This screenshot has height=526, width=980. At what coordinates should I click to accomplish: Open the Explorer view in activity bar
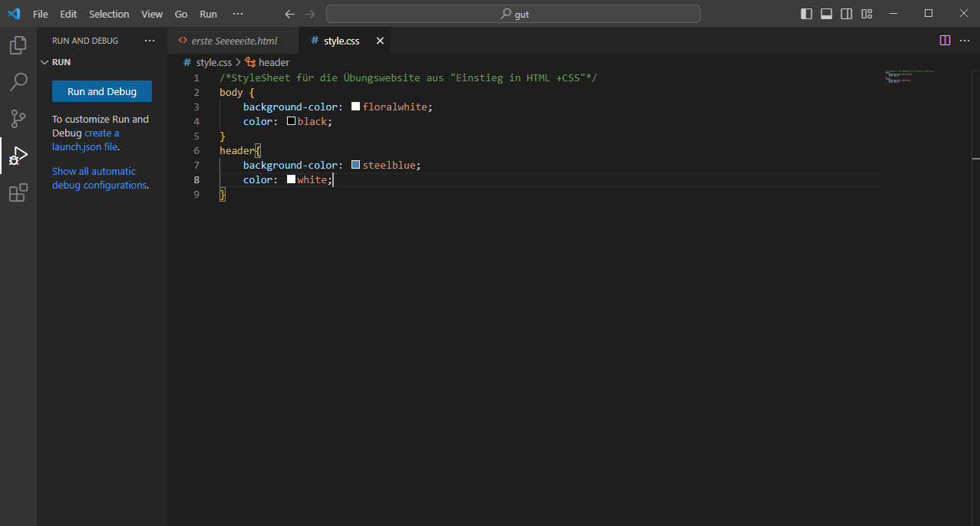(x=18, y=45)
